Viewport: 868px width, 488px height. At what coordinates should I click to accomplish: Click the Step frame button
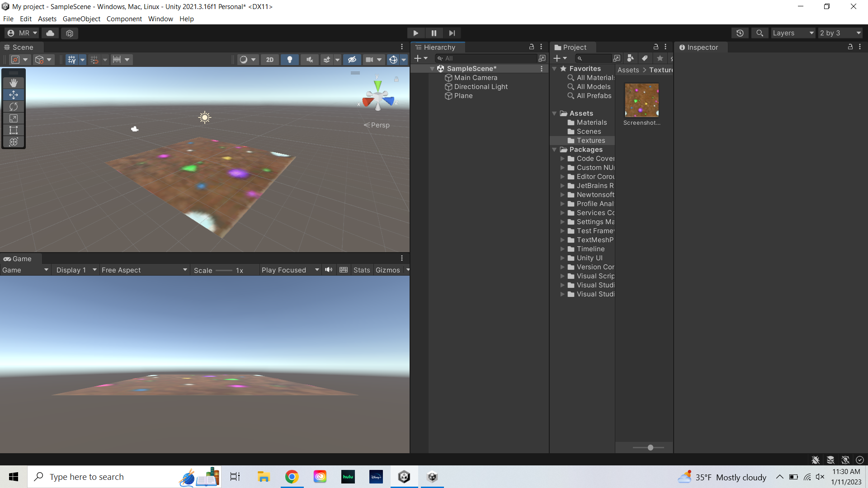[452, 33]
